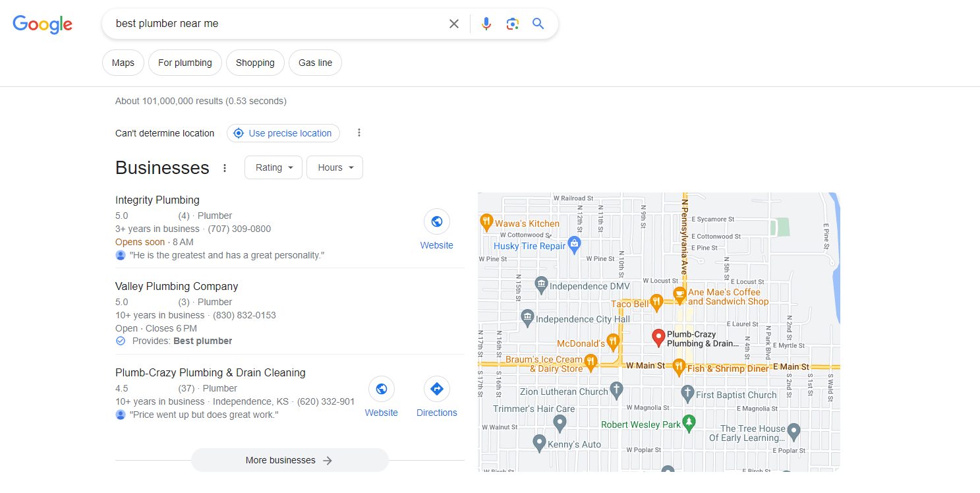Click Wawa's Kitchen restaurant map marker
The width and height of the screenshot is (980, 493).
[486, 223]
